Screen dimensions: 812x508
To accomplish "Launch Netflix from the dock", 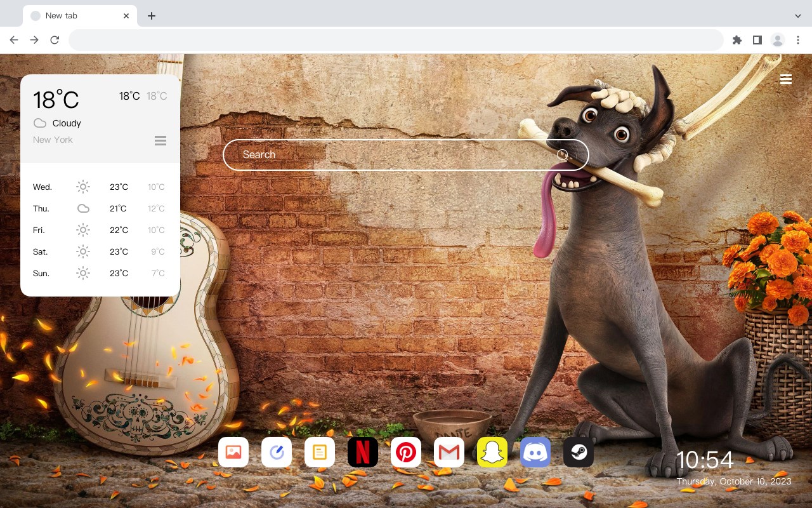I will pos(363,452).
